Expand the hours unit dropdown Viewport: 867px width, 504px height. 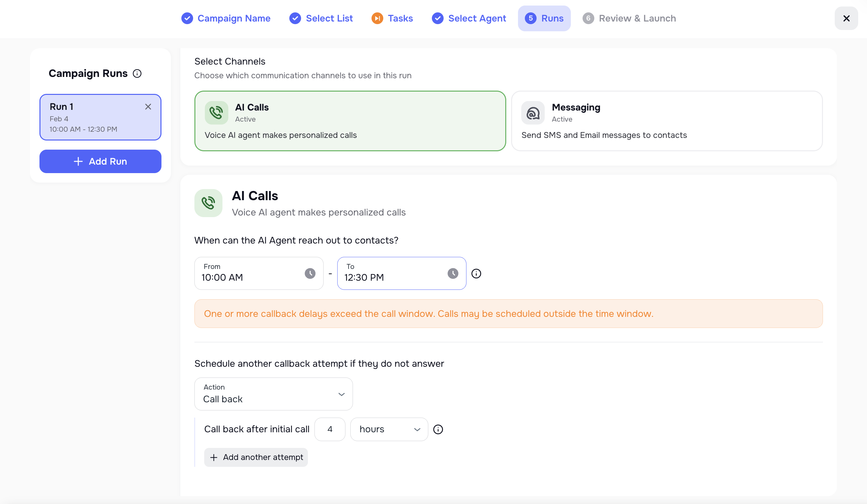point(389,429)
